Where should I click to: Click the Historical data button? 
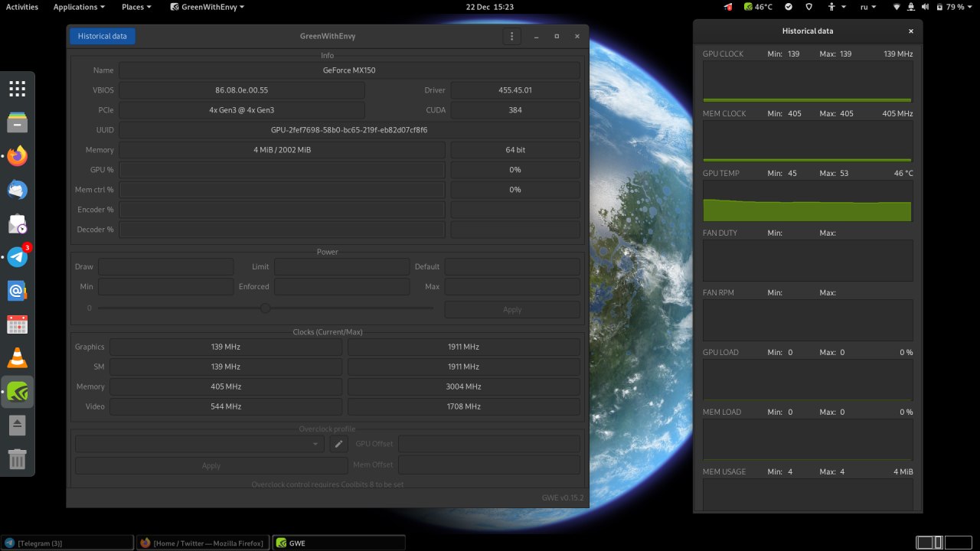pyautogui.click(x=103, y=36)
